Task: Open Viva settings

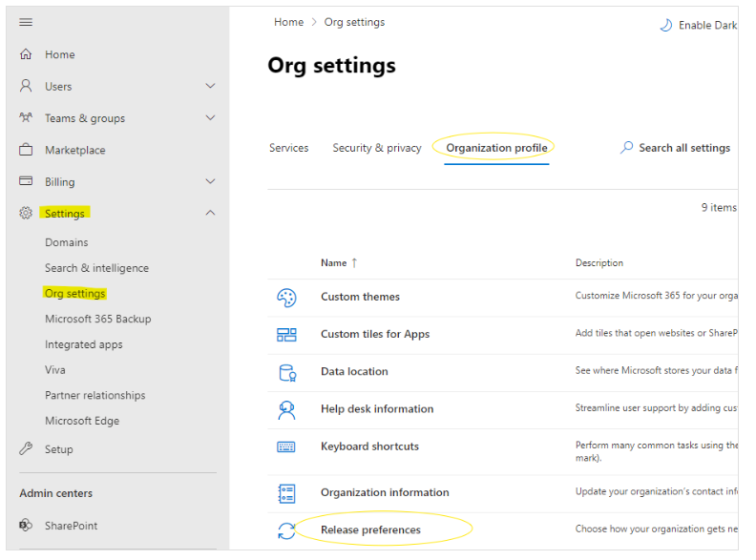Action: tap(55, 370)
